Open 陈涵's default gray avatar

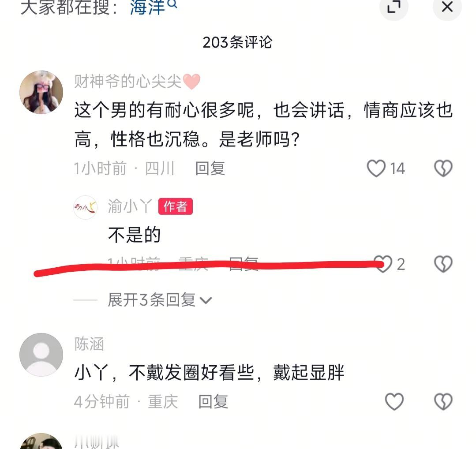tap(41, 355)
